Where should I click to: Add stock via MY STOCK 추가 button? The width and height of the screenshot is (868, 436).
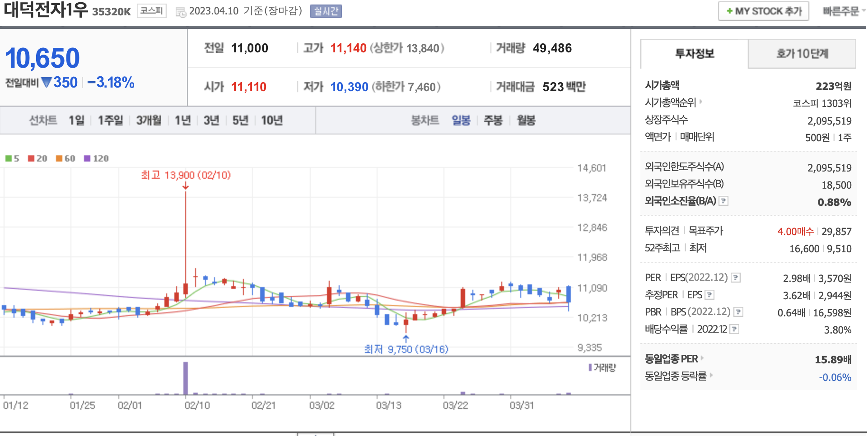coord(763,11)
